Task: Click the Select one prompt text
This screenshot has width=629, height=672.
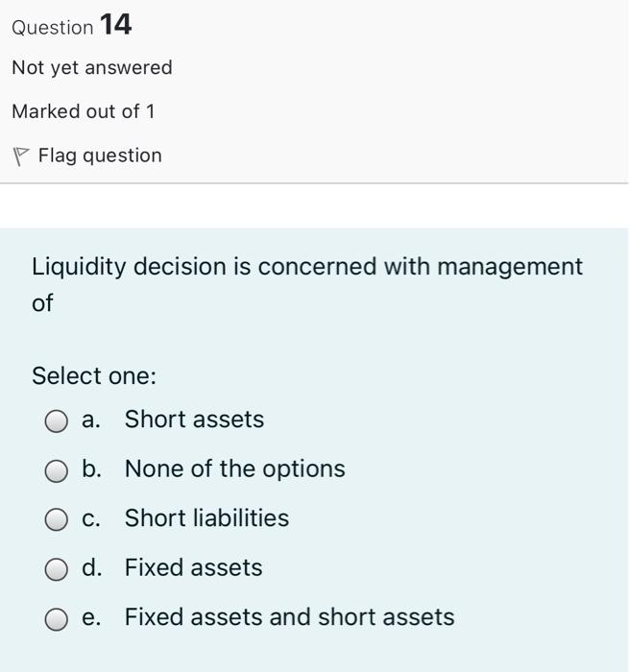Action: [x=94, y=376]
